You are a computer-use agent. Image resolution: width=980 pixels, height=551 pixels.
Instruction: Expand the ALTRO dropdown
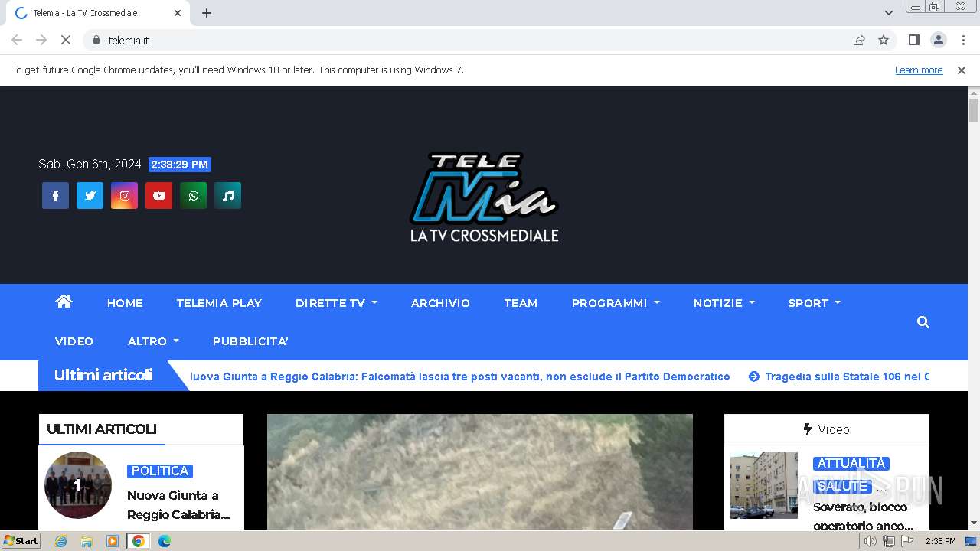coord(153,341)
